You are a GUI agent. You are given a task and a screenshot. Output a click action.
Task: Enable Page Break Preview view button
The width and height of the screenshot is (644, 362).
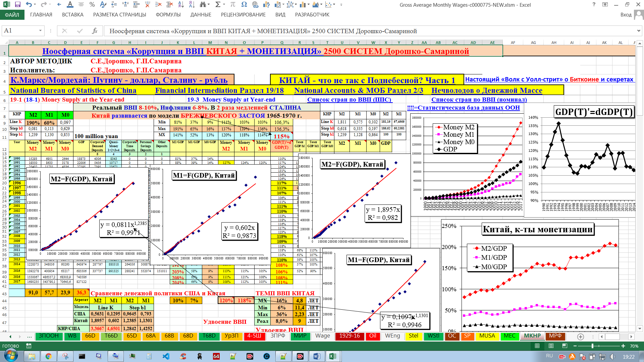565,346
